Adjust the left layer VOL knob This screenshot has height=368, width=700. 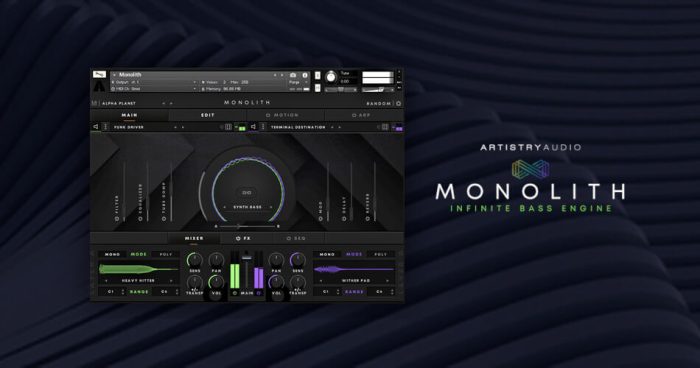point(216,282)
